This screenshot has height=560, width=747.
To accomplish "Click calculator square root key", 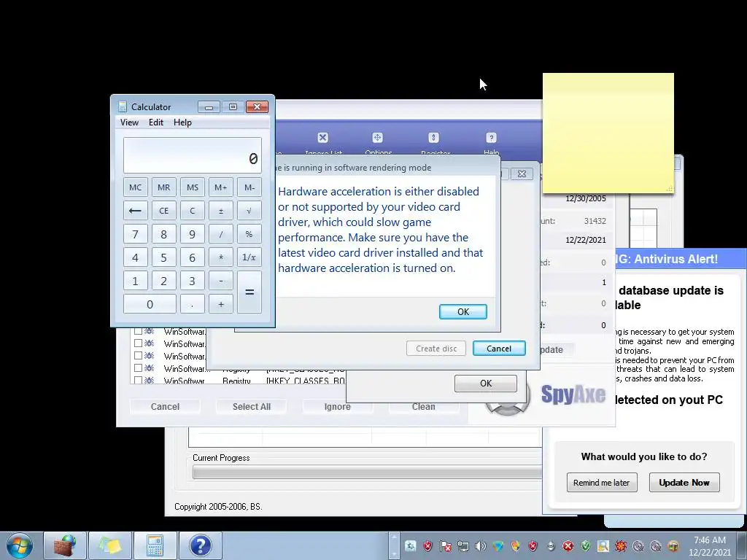I will click(x=249, y=211).
